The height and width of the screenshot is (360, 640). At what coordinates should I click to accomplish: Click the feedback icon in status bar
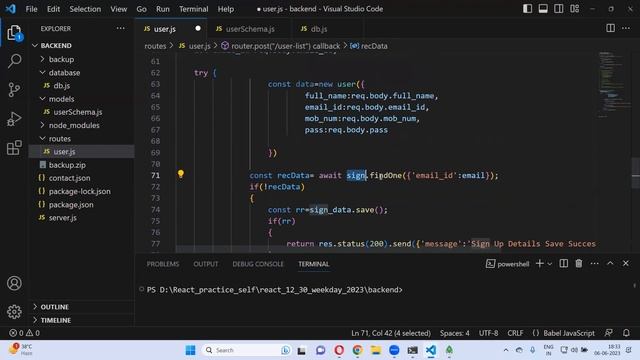609,333
